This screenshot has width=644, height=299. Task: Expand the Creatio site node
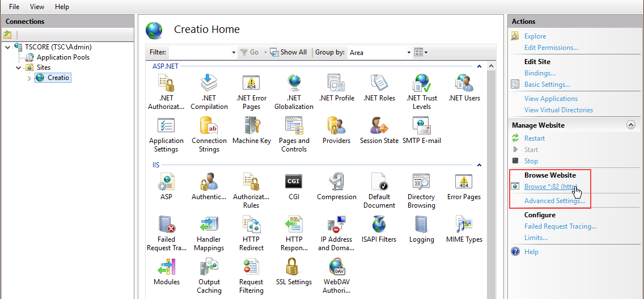[29, 78]
